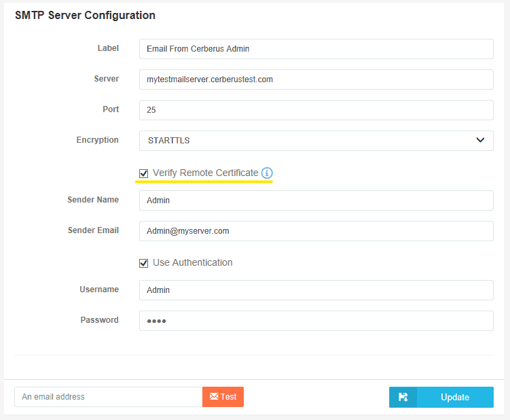Click the envelope icon on Test button

(214, 396)
